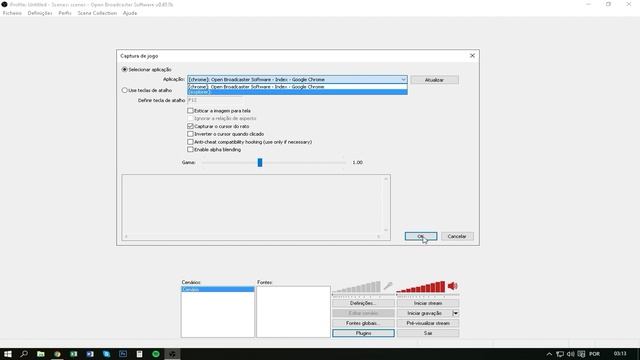The width and height of the screenshot is (640, 360).
Task: Select the highlighted scene in Cenários list
Action: coord(218,289)
